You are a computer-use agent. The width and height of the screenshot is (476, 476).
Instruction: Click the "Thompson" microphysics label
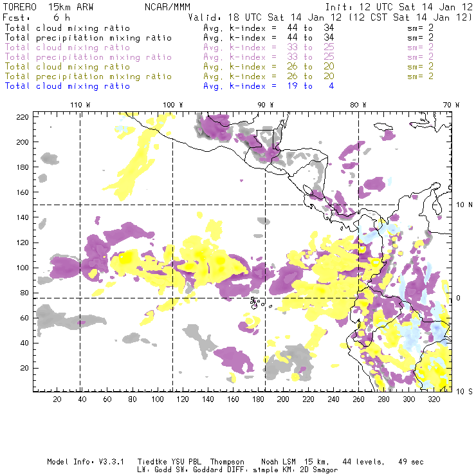227,462
